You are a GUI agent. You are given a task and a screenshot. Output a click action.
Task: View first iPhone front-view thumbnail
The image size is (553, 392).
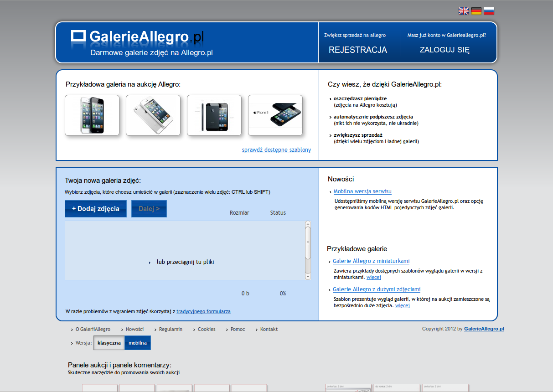(x=92, y=115)
